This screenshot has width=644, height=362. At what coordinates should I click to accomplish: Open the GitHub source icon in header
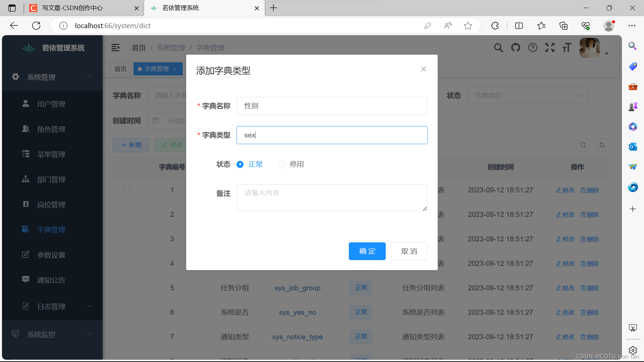click(x=516, y=48)
